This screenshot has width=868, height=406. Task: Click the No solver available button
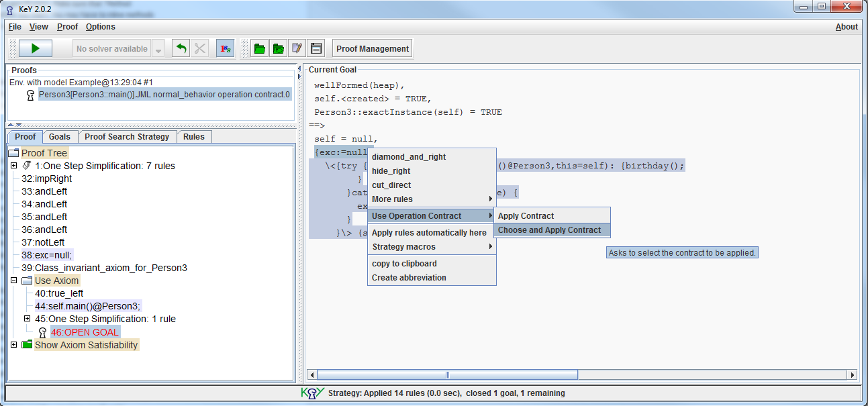pos(112,48)
